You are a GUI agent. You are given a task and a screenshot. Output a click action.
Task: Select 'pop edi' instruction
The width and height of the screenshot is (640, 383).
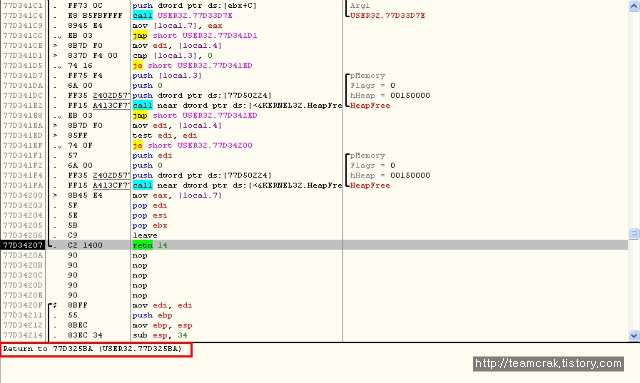pyautogui.click(x=150, y=205)
